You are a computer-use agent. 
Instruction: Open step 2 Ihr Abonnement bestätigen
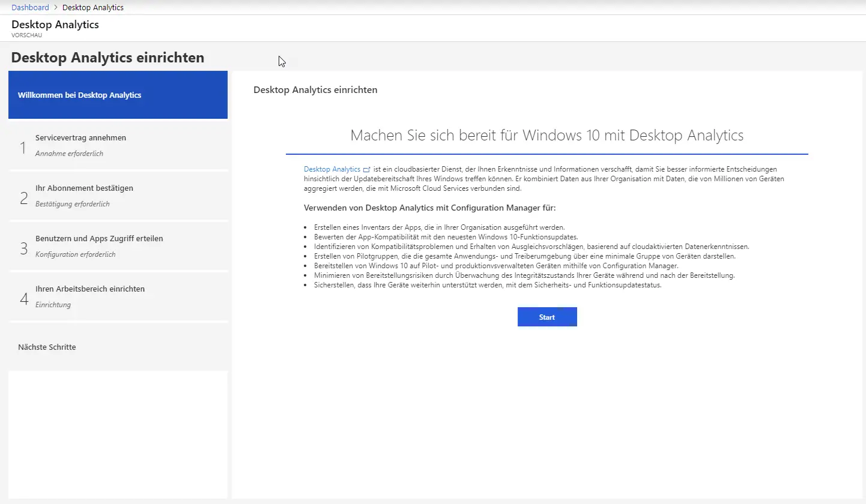coord(118,196)
